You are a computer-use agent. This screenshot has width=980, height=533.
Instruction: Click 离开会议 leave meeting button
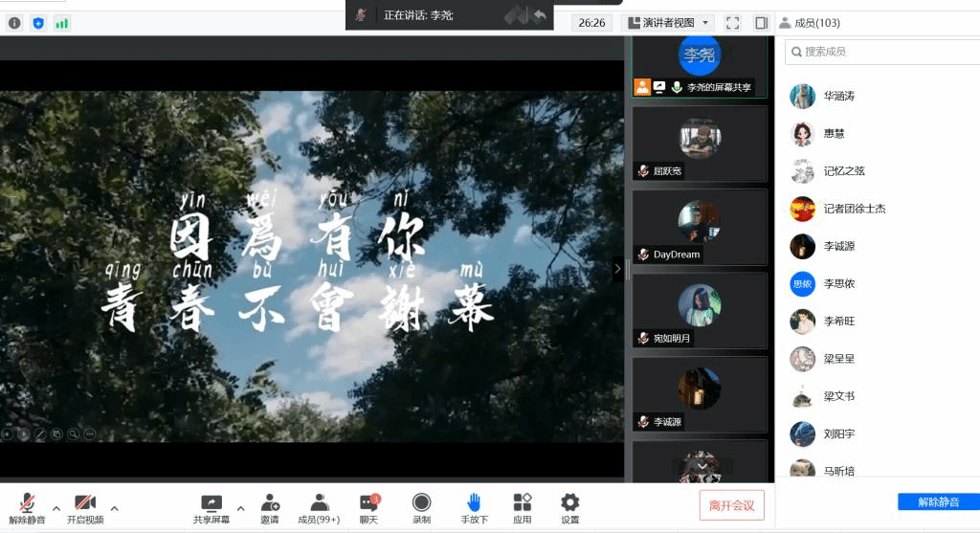point(731,505)
